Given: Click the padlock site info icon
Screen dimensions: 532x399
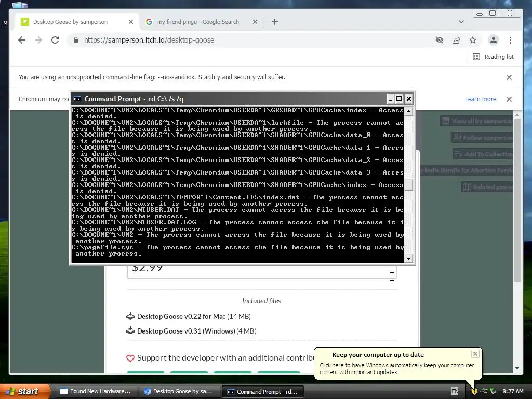Looking at the screenshot, I should pos(76,40).
